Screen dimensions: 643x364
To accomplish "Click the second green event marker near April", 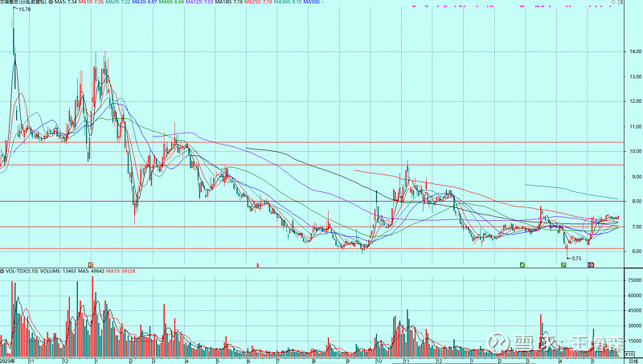I will 564,265.
